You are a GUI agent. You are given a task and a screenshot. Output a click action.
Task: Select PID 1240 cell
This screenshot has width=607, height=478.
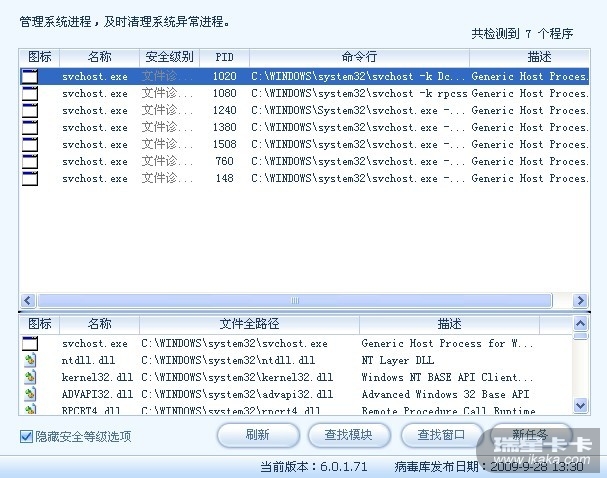225,110
